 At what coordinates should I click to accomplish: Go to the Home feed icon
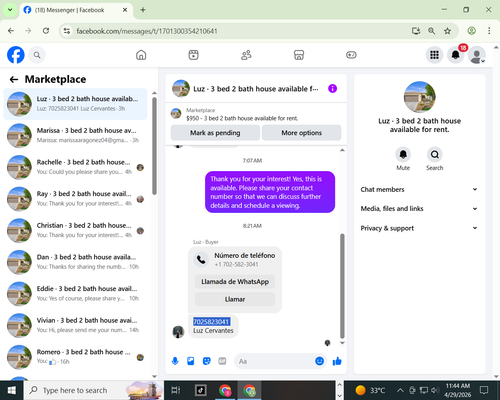click(141, 55)
